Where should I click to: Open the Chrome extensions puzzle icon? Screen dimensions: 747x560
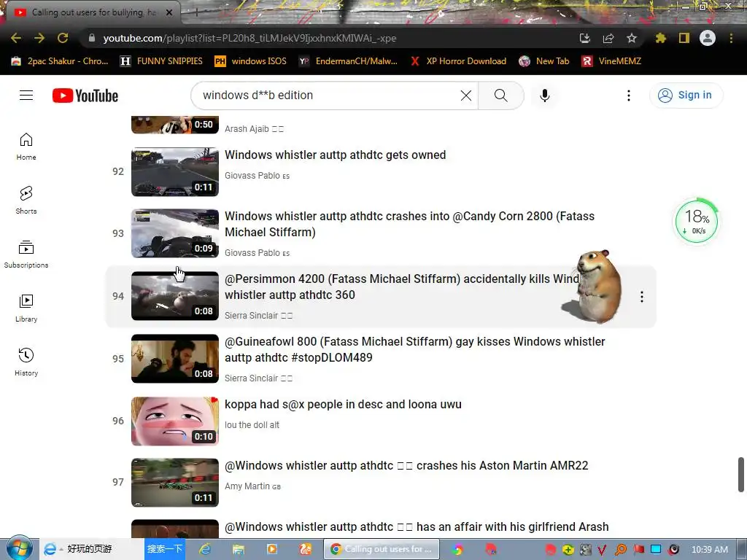[x=661, y=38]
